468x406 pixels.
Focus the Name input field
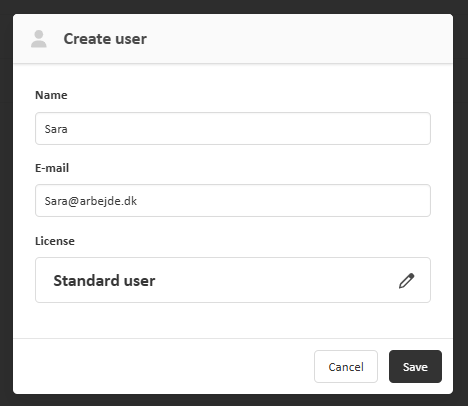pyautogui.click(x=233, y=129)
